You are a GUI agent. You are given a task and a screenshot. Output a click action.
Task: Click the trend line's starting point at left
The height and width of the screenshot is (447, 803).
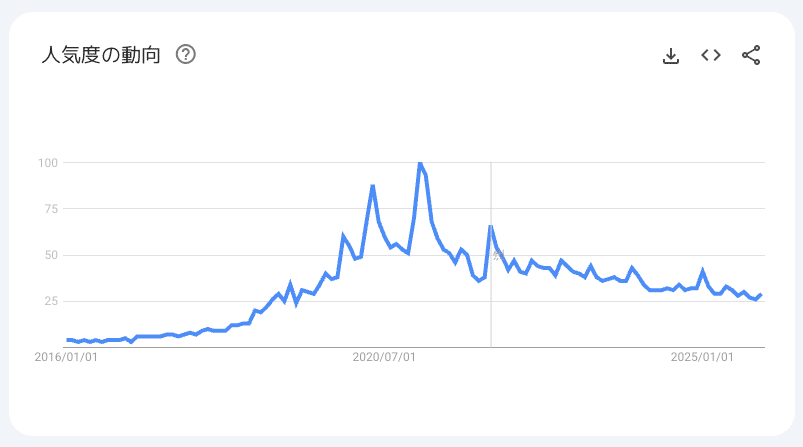pyautogui.click(x=67, y=340)
